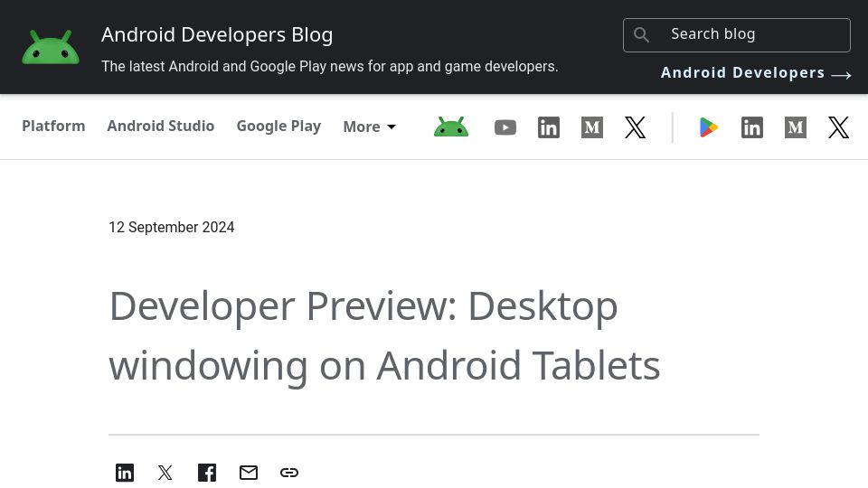The width and height of the screenshot is (868, 488).
Task: Click the Android bugdroid icon in nav bar
Action: click(x=451, y=127)
